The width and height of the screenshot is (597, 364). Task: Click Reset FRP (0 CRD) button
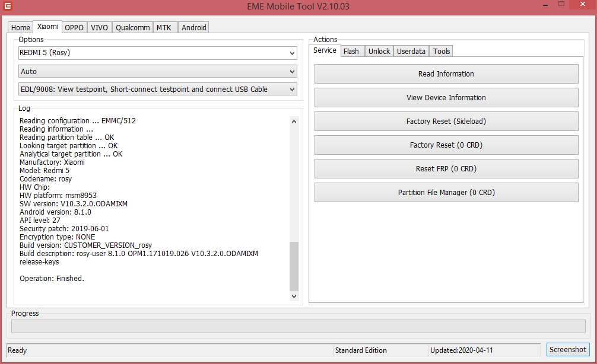coord(446,168)
